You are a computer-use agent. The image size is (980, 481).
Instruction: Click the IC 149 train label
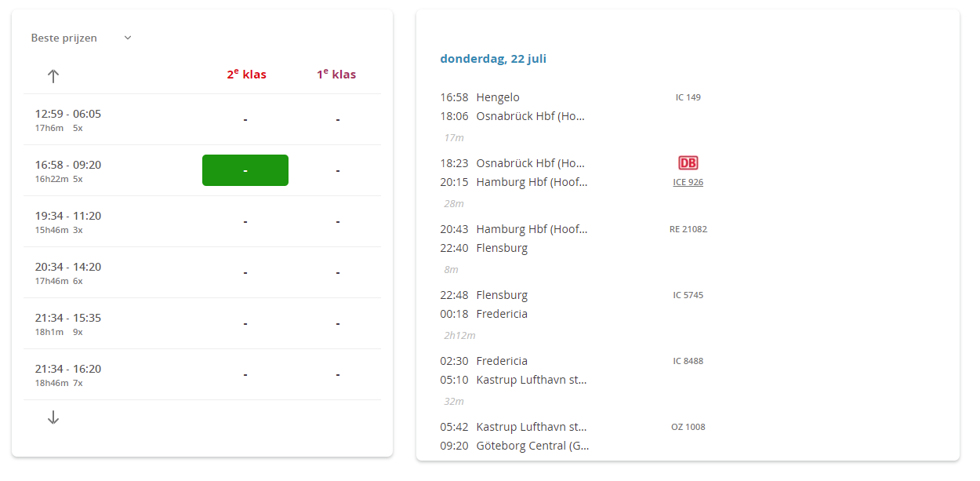click(688, 97)
